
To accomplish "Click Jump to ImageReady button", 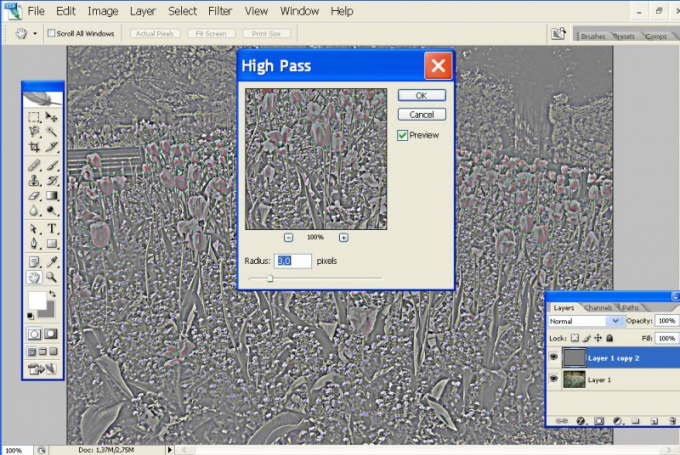I will coord(42,369).
